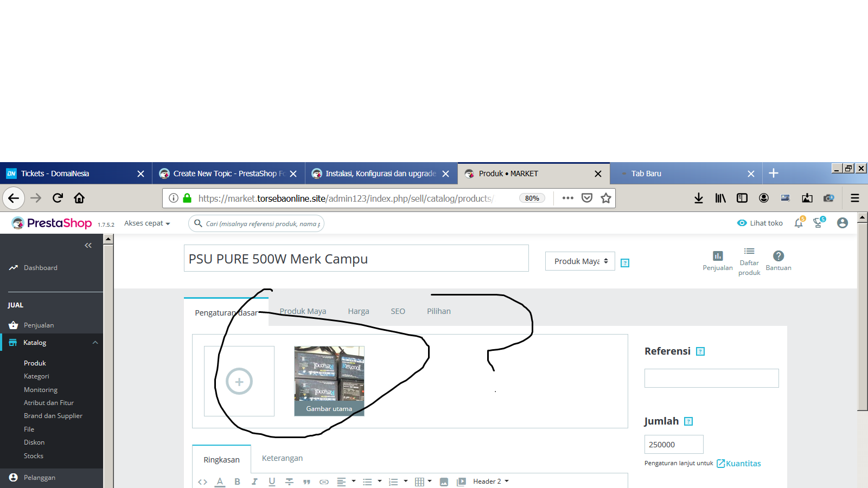Click the PrestaShop logo
Viewport: 868px width, 488px height.
[x=52, y=223]
